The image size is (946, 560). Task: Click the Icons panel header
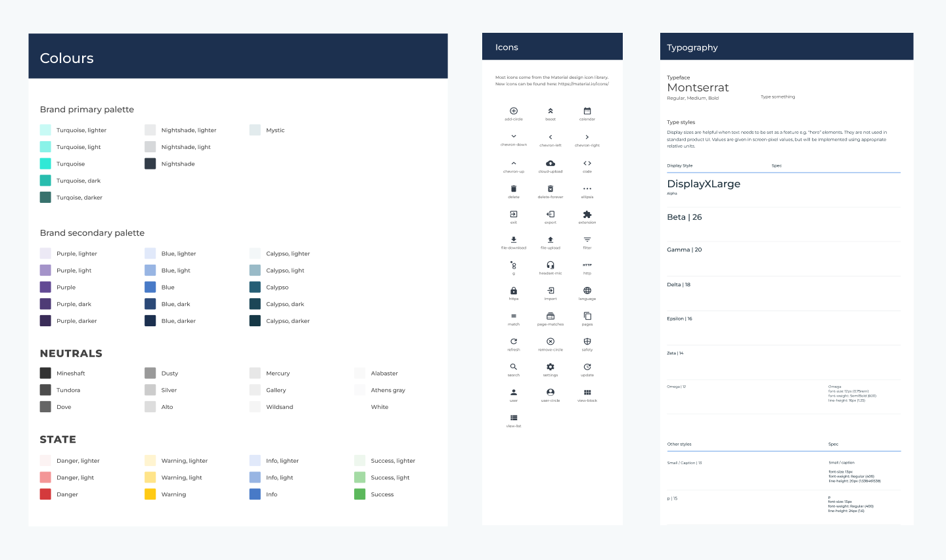(x=507, y=47)
